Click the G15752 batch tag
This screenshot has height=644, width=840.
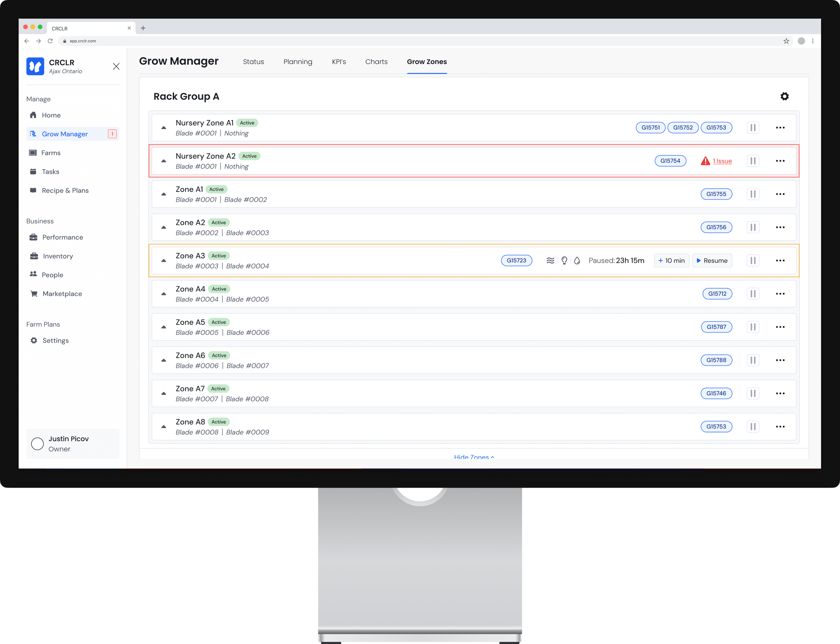coord(683,128)
